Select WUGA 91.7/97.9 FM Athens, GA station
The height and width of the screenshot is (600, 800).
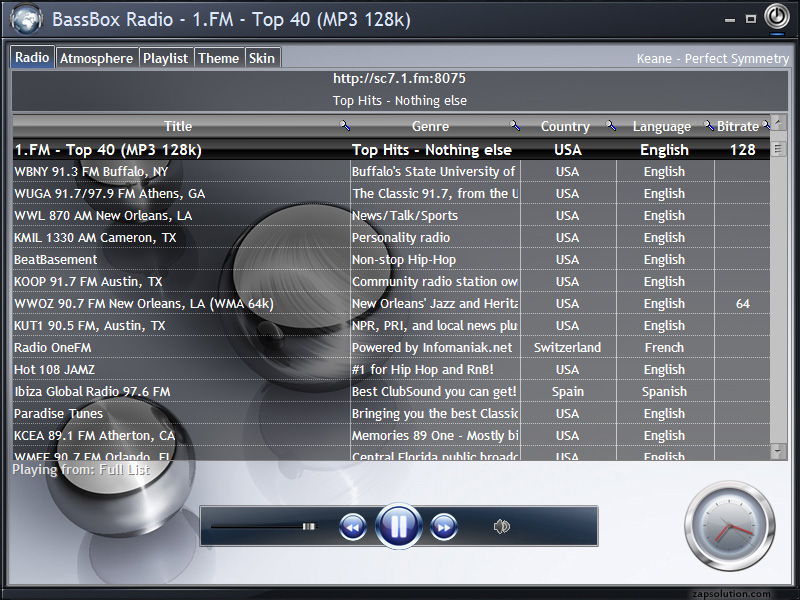(391, 193)
